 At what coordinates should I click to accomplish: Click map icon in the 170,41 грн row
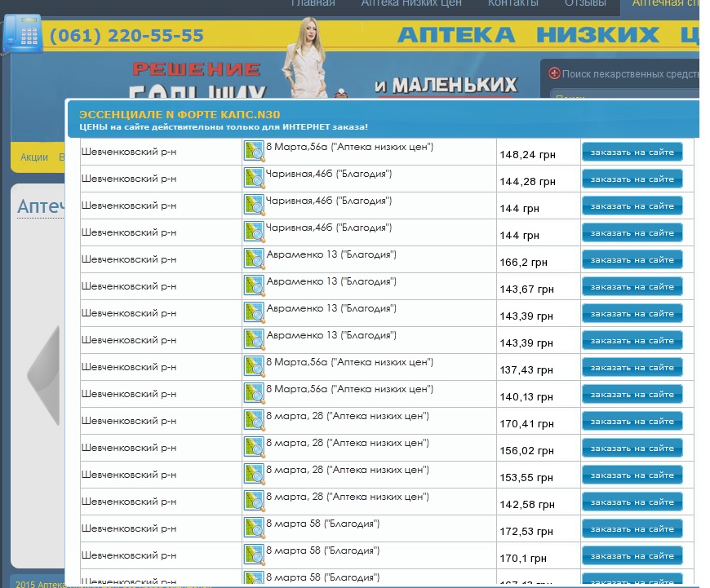click(254, 421)
